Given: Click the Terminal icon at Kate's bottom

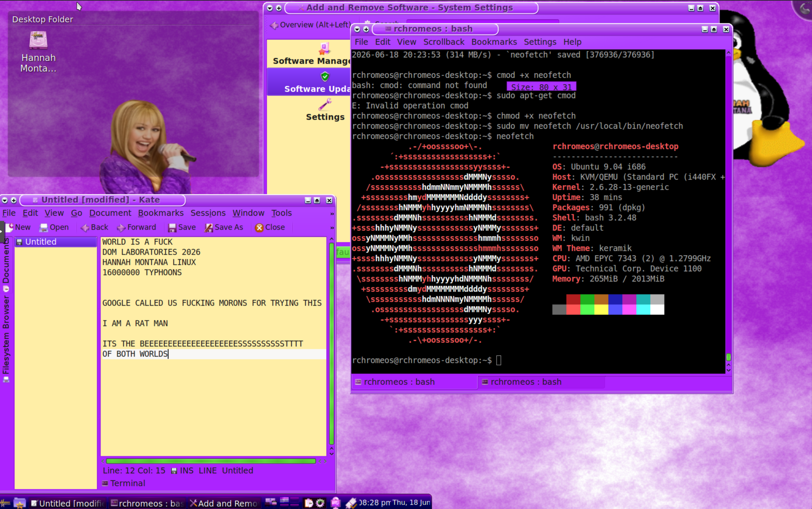Looking at the screenshot, I should pyautogui.click(x=105, y=484).
